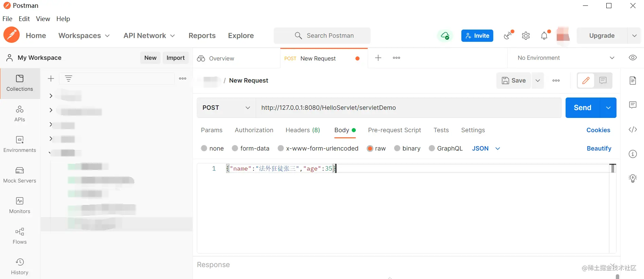The height and width of the screenshot is (279, 644).
Task: Open the Save options arrow
Action: 538,81
